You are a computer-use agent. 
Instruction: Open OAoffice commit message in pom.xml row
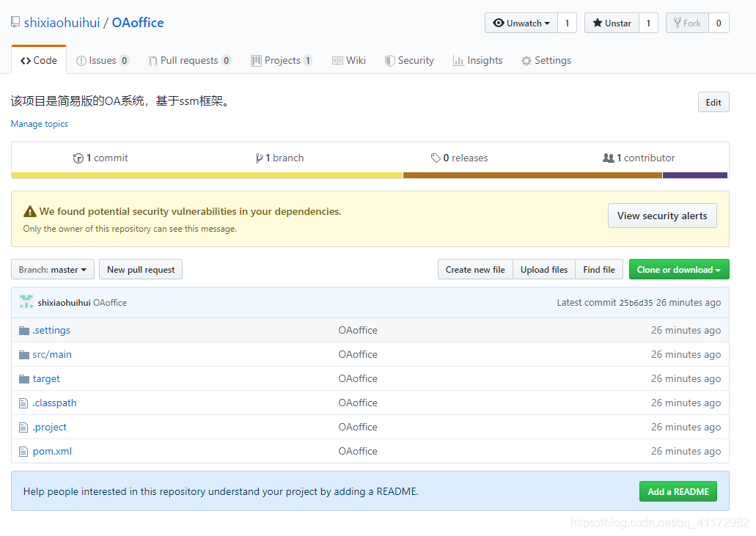click(358, 451)
